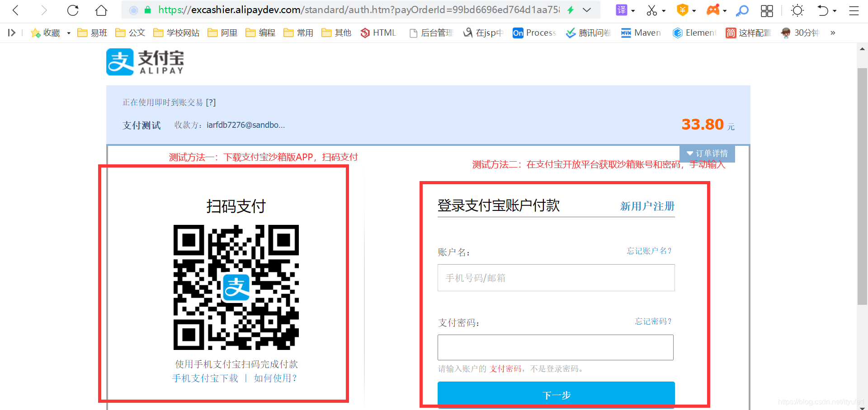Click the 忘记密码? link
The height and width of the screenshot is (410, 868).
[x=653, y=321]
